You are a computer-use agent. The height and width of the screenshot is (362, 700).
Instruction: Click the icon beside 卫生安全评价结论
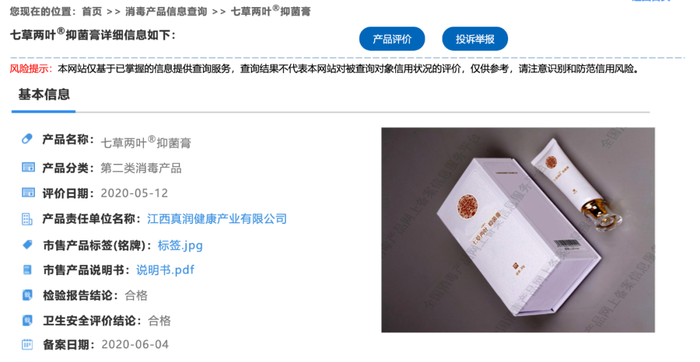point(27,320)
